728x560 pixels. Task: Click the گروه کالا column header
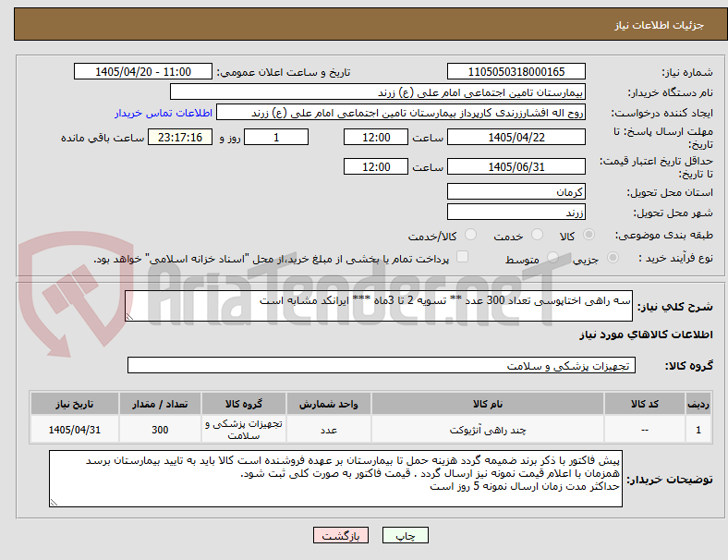(x=244, y=404)
